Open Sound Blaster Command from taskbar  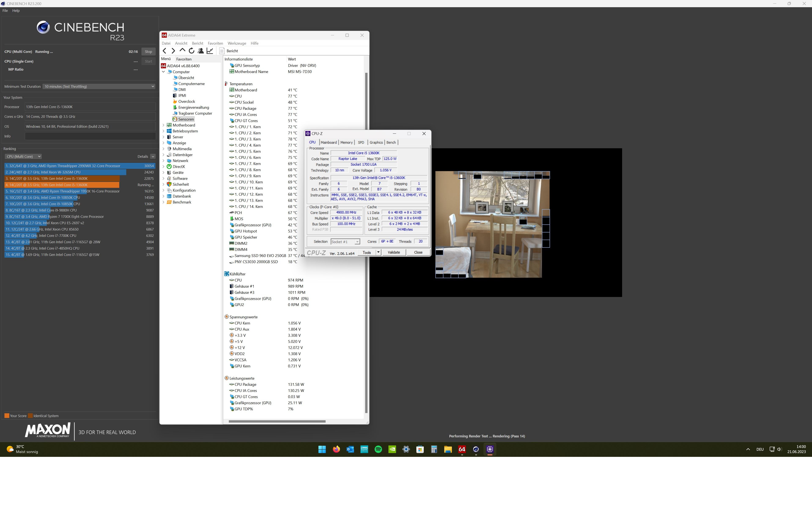[364, 449]
